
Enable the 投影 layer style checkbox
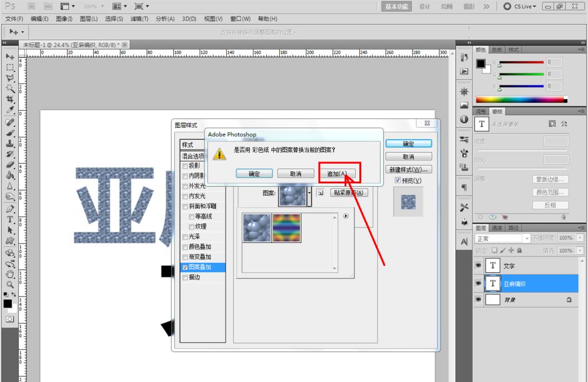[x=185, y=166]
